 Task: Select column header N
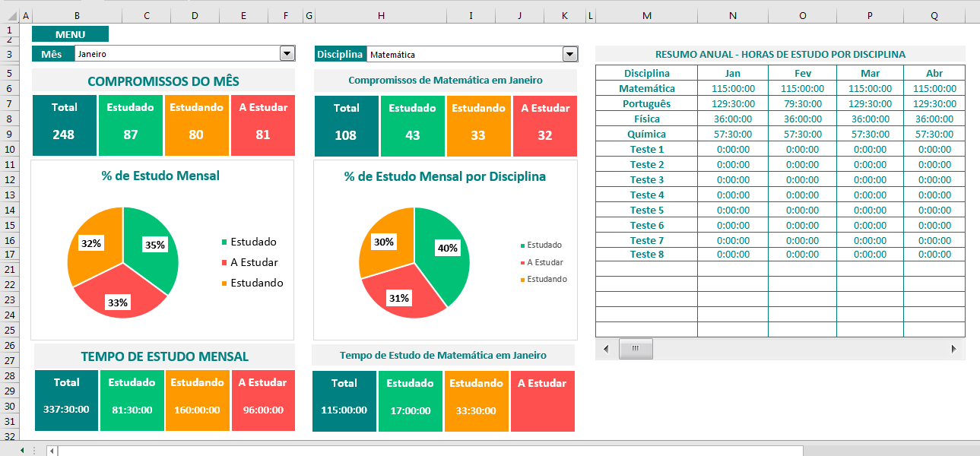731,14
